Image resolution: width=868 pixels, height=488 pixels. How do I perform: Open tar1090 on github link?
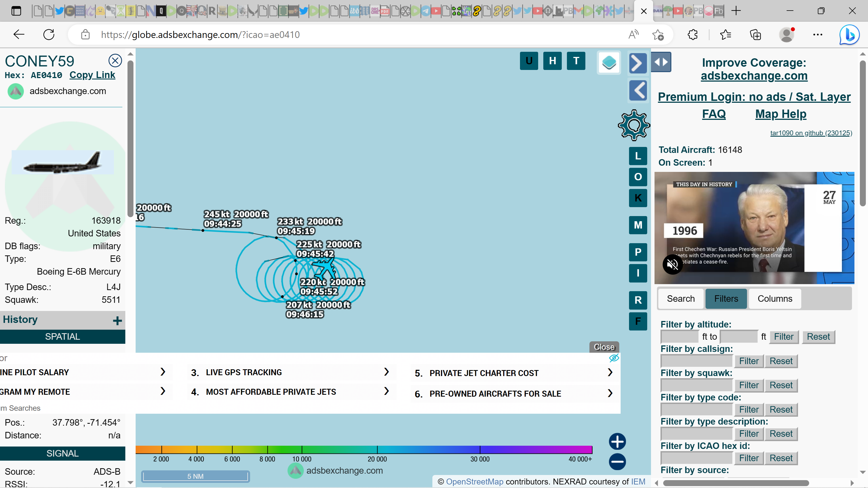pos(811,133)
